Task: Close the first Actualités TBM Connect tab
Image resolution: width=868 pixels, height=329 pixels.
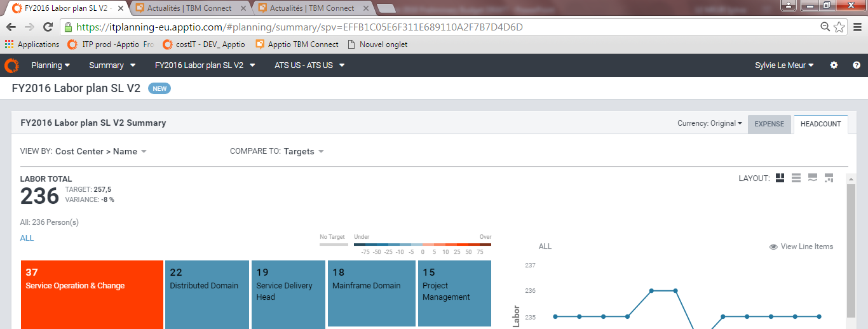Action: (243, 8)
